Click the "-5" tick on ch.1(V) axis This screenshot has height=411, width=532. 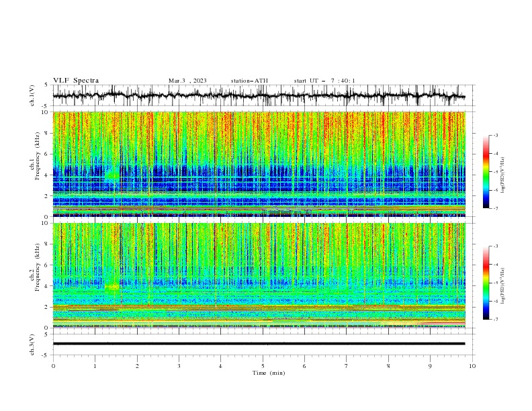(x=46, y=106)
